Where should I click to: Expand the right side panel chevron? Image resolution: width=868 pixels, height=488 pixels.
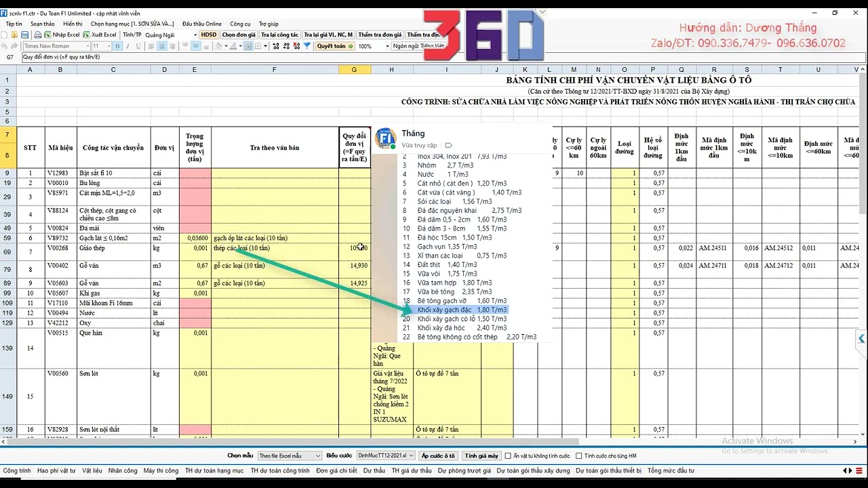tap(861, 338)
